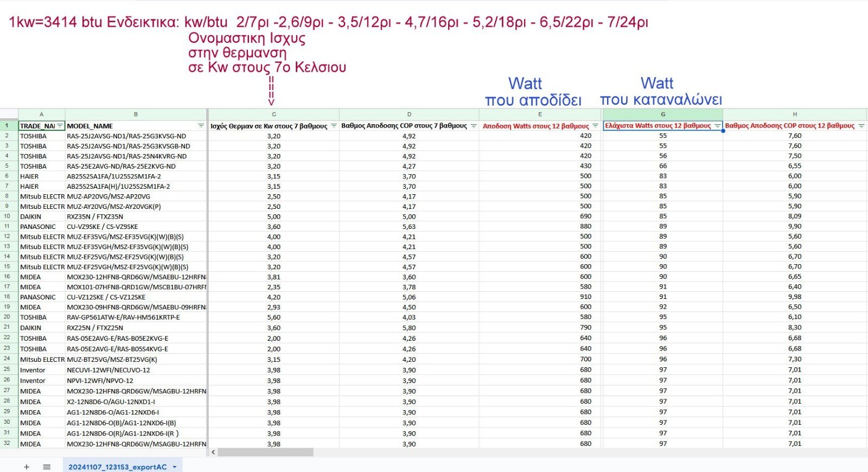Viewport: 868px width, 472px height.
Task: Open filter for TRADE_NAME column
Action: (x=60, y=126)
